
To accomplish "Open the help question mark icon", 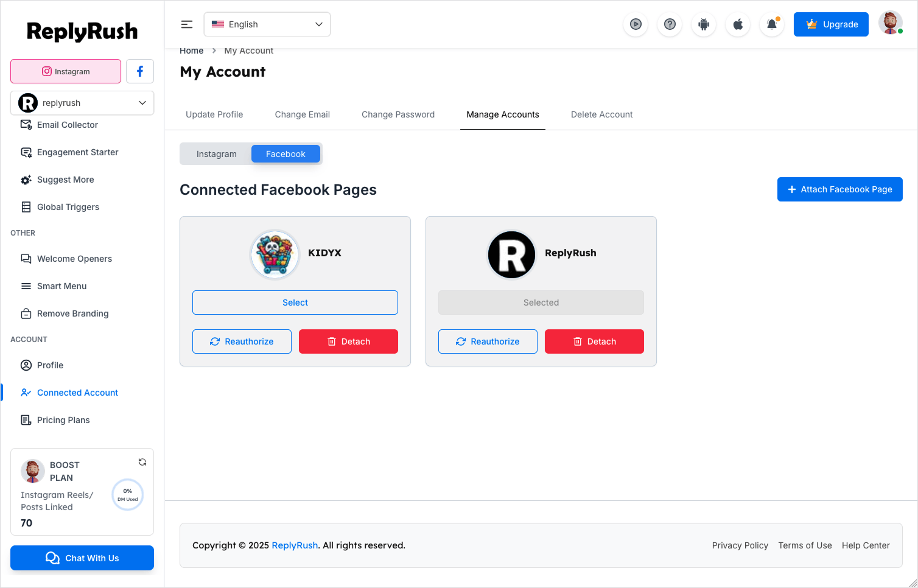I will [670, 24].
